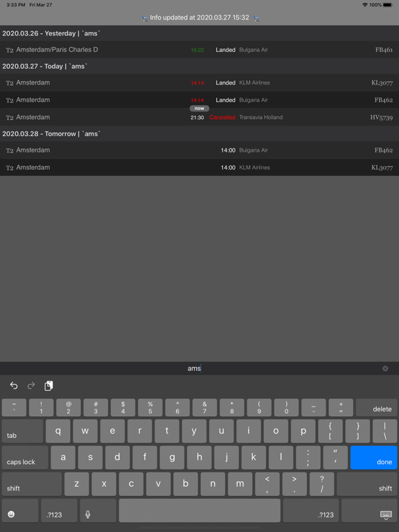
Task: Tap the paste clipboard icon
Action: click(48, 385)
